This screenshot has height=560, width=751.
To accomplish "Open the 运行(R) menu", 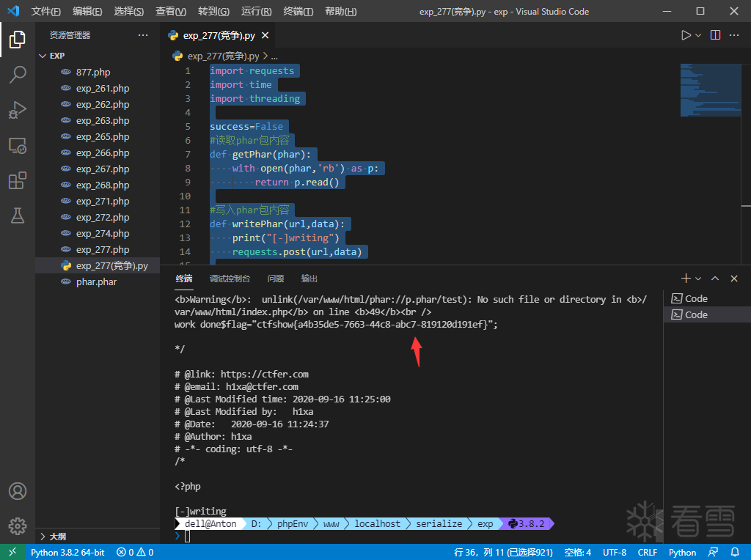I will pos(256,12).
